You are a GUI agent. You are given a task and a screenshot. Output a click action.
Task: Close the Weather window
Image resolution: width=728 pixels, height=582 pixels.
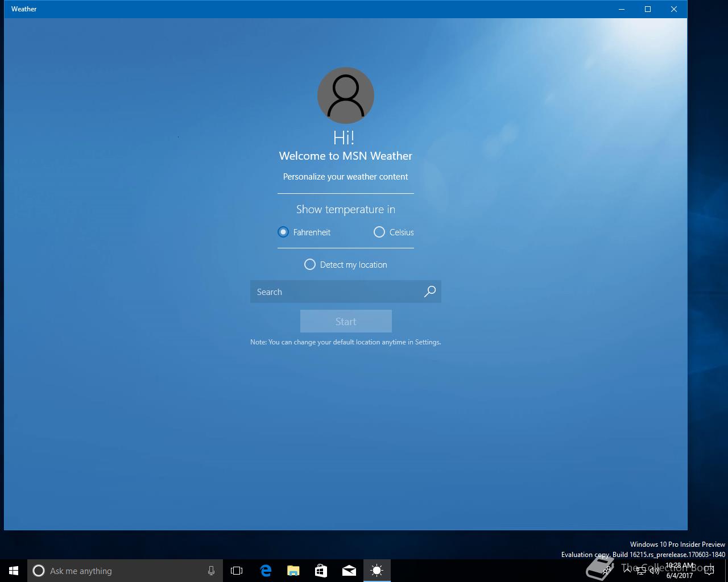coord(674,9)
